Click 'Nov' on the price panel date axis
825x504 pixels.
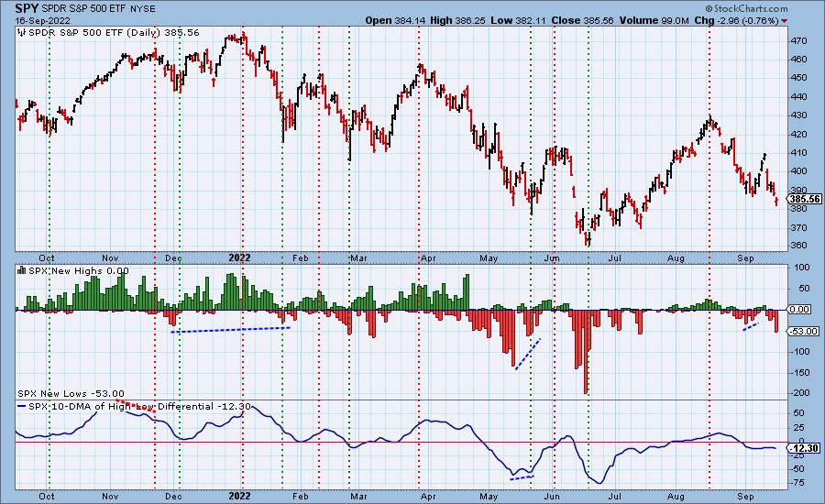point(110,257)
